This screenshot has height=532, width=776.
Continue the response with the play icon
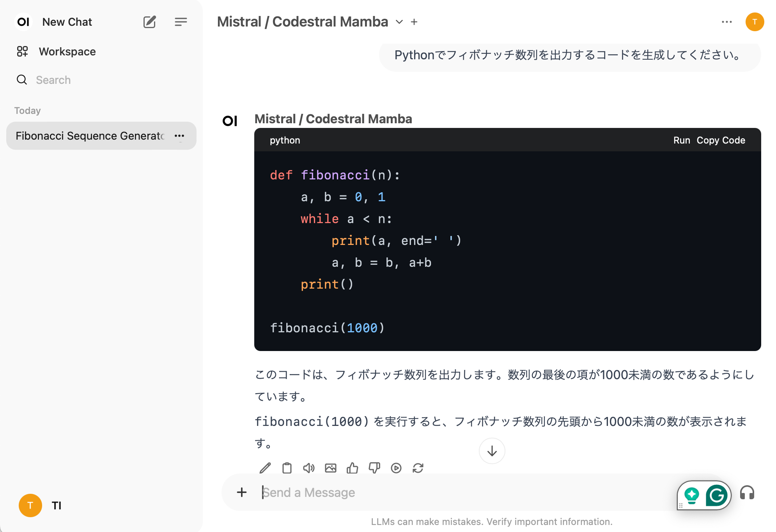tap(396, 468)
